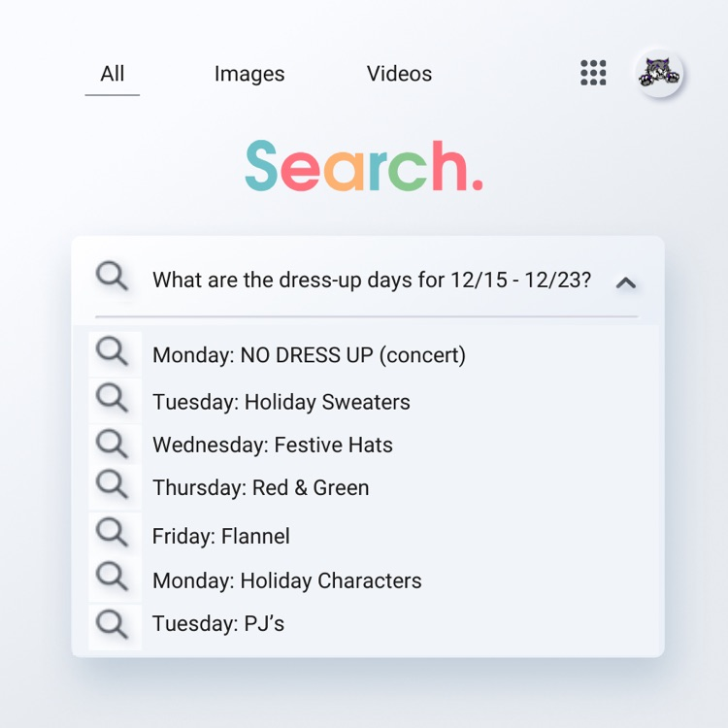This screenshot has height=728, width=728.
Task: Select suggestion Tuesday: Holiday Sweaters
Action: tap(281, 402)
